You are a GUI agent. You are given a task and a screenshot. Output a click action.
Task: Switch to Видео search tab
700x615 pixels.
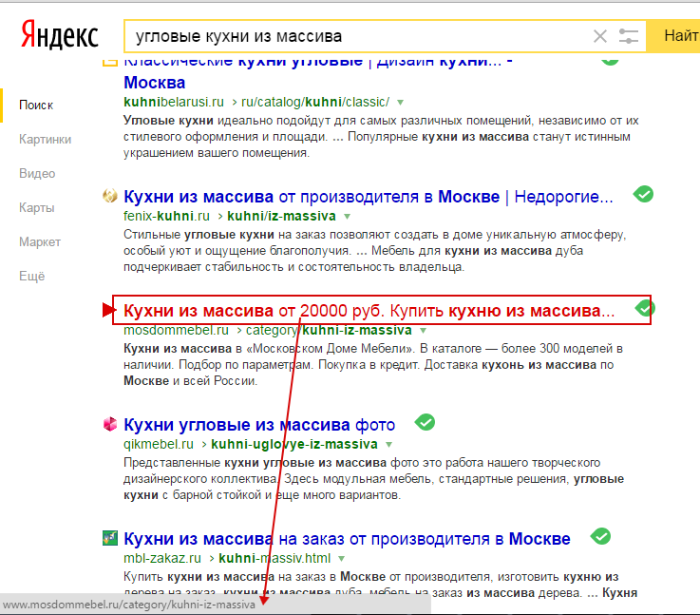coord(37,174)
